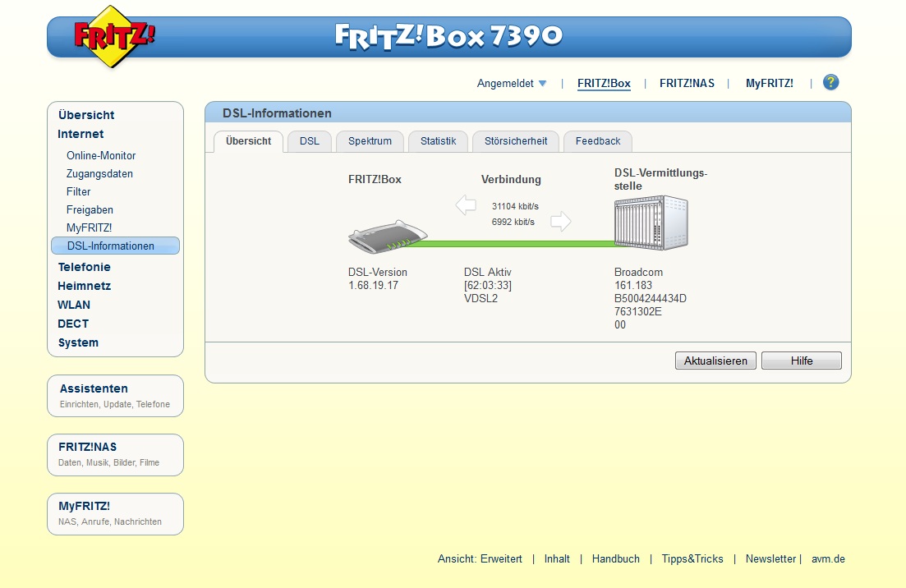Click the Hilfe button

point(802,361)
